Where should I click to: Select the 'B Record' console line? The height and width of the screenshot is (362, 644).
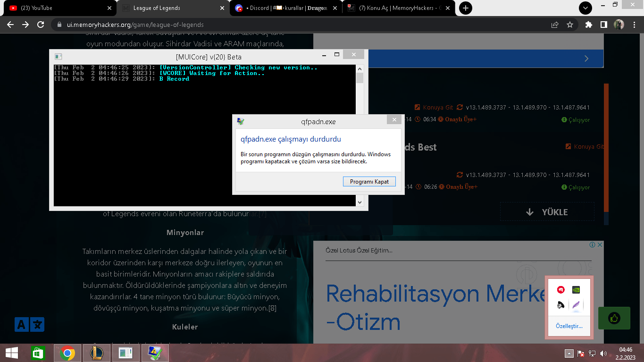coord(174,79)
